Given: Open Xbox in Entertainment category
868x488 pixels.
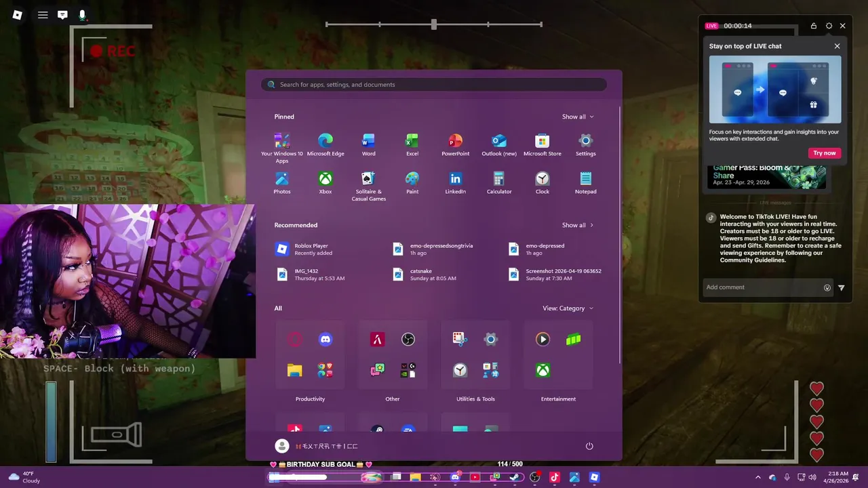Looking at the screenshot, I should coord(542,370).
